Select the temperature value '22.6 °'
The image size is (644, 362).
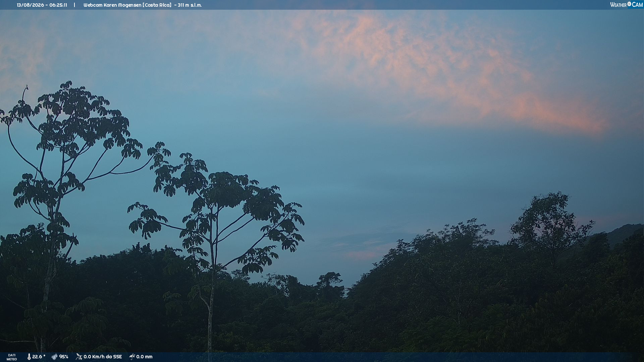coord(39,357)
